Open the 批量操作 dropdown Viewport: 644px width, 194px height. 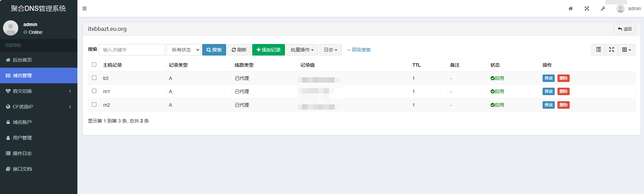click(x=302, y=50)
